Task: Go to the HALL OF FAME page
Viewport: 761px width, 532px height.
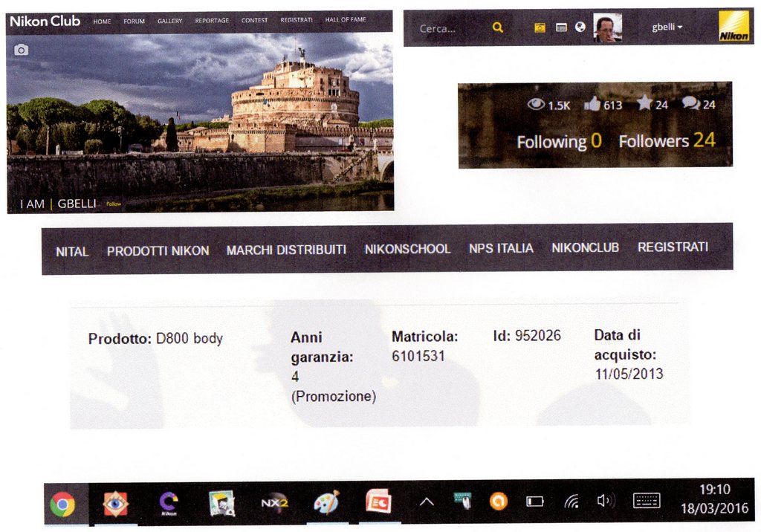Action: (346, 20)
